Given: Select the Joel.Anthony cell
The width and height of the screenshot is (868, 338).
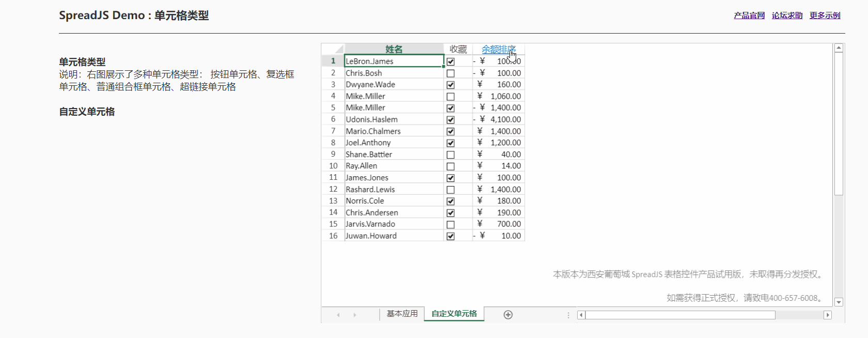Looking at the screenshot, I should (394, 143).
